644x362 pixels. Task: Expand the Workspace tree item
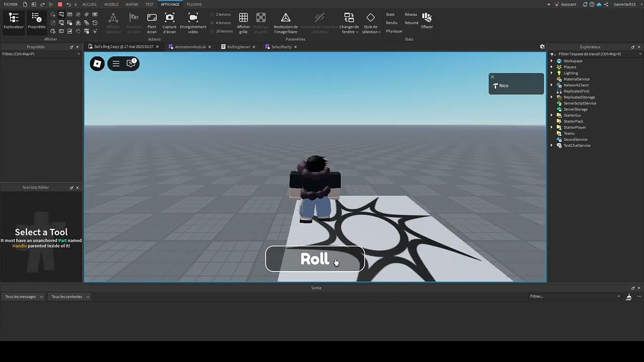point(552,61)
